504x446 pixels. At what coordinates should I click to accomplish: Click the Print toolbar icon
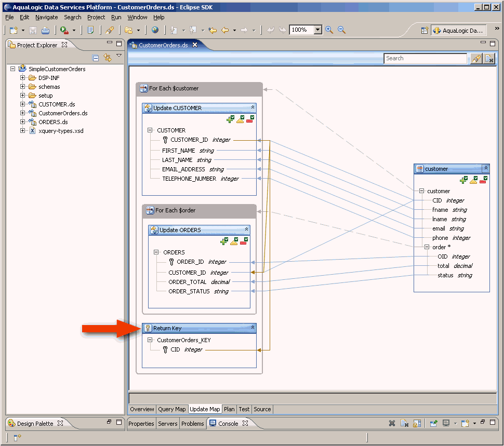coord(45,30)
